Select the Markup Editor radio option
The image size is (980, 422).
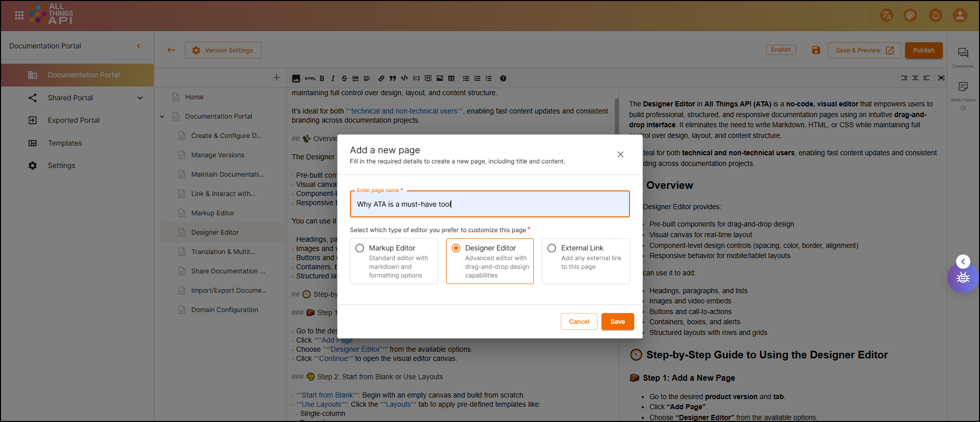(360, 248)
